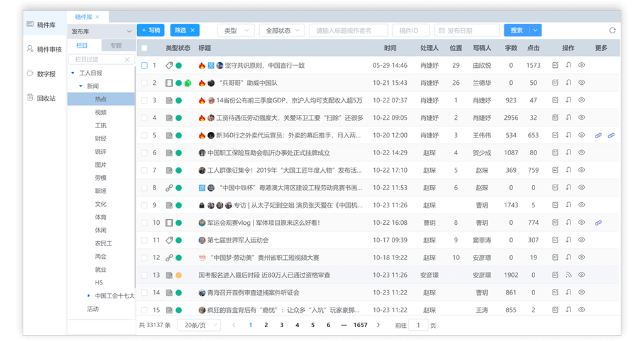Screen dimensions: 644x341
Task: Click the lock icon in row 9
Action: point(201,205)
